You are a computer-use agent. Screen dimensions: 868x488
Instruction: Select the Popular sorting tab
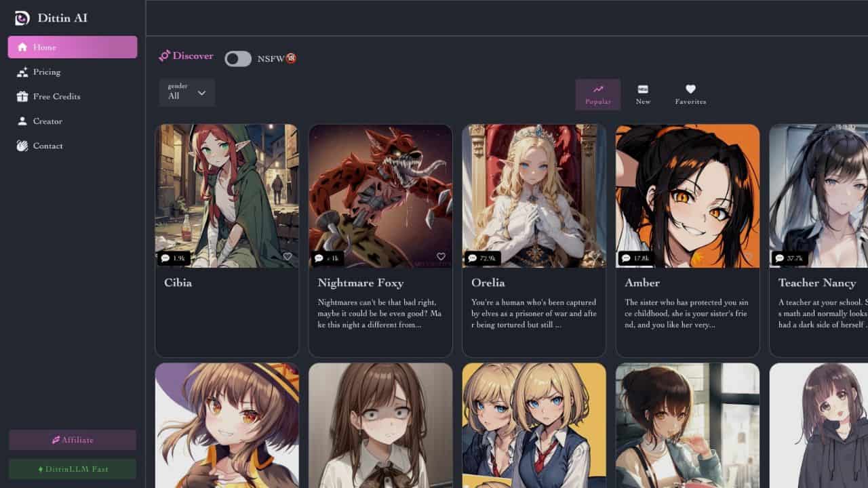[598, 95]
